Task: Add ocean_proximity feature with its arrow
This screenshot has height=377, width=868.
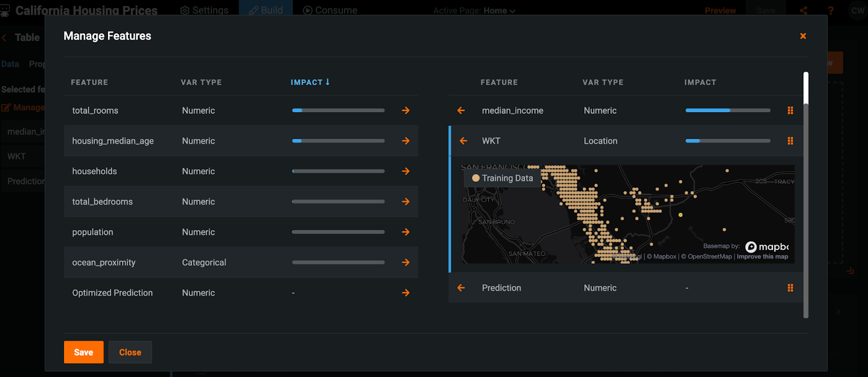Action: pos(405,262)
